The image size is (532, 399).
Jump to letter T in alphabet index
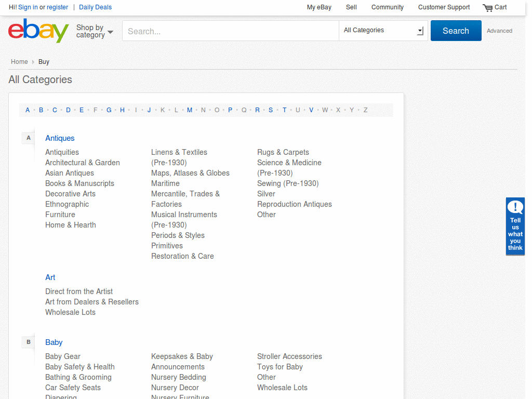coord(284,110)
